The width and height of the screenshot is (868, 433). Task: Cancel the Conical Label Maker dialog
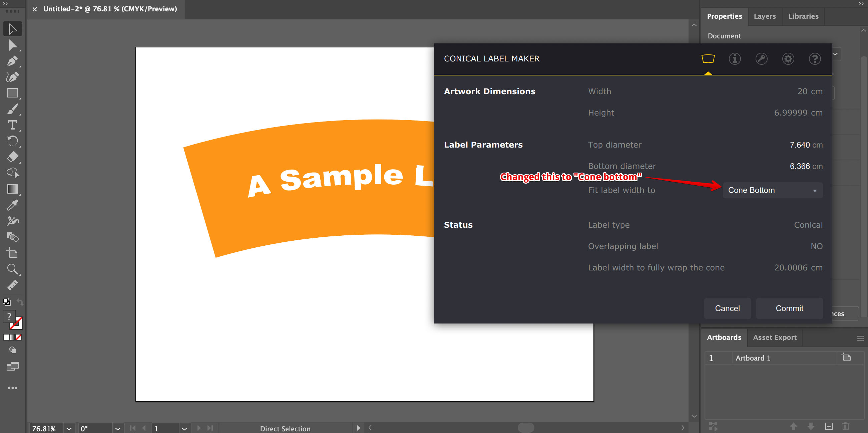(727, 308)
